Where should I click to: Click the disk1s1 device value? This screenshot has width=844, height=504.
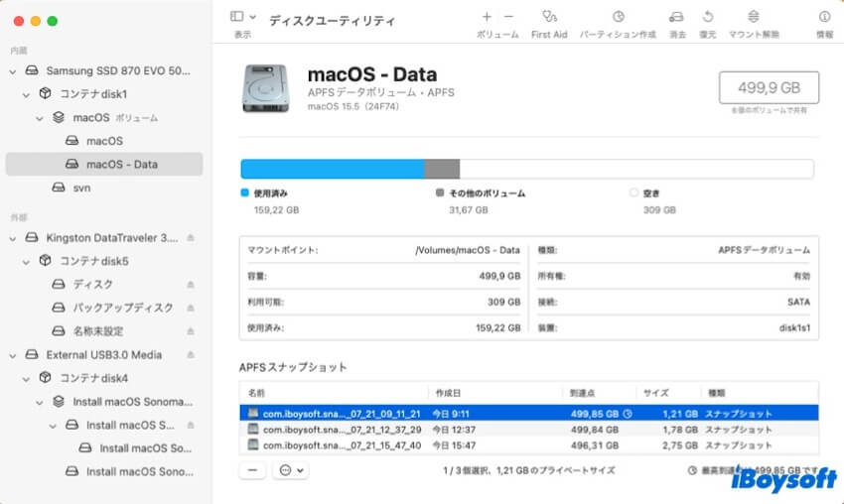[x=794, y=327]
